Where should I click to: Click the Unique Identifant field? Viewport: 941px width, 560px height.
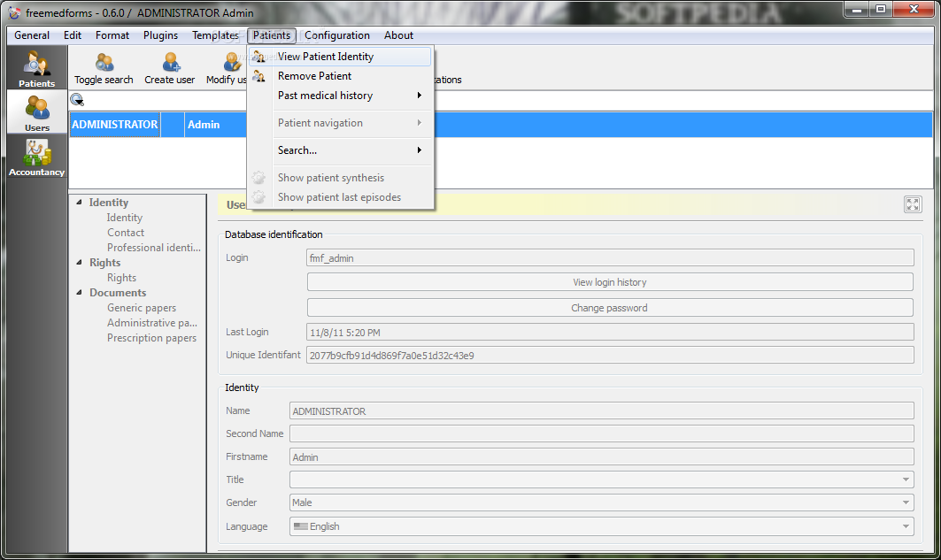tap(610, 355)
